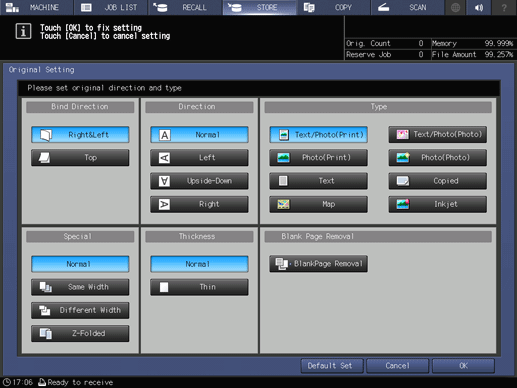The image size is (517, 388).
Task: Click the clock icon in status bar
Action: 7,382
